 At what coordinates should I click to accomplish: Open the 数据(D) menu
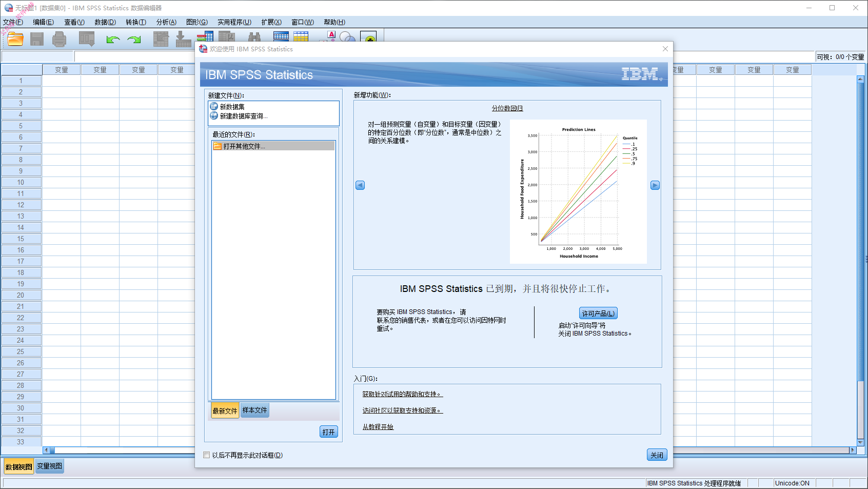105,22
